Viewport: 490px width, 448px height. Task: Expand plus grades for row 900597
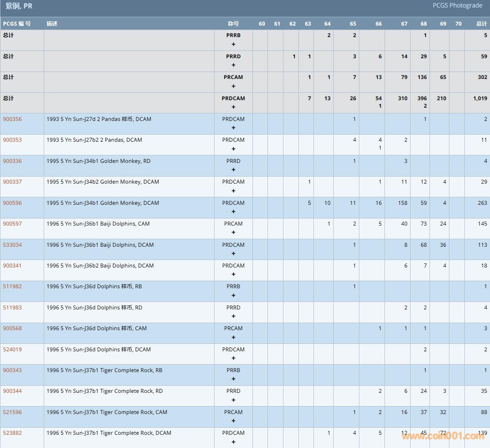point(234,233)
